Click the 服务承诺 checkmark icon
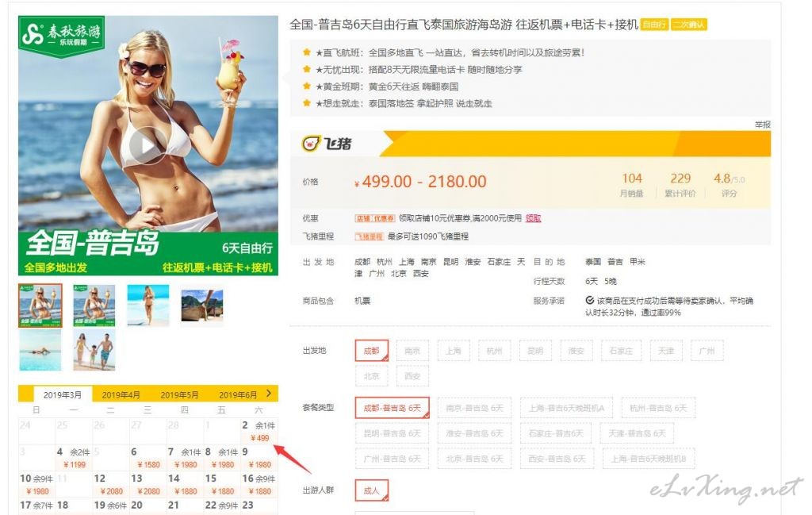812x515 pixels. 589,300
